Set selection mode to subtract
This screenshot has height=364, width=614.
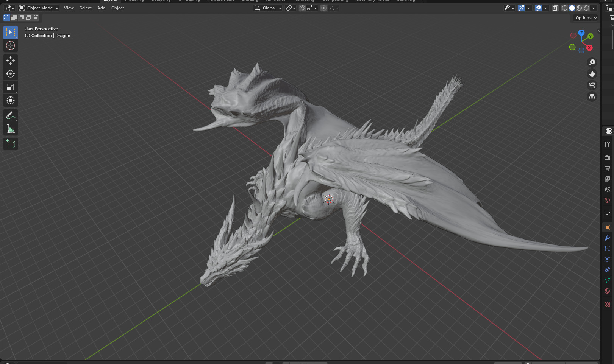[21, 18]
